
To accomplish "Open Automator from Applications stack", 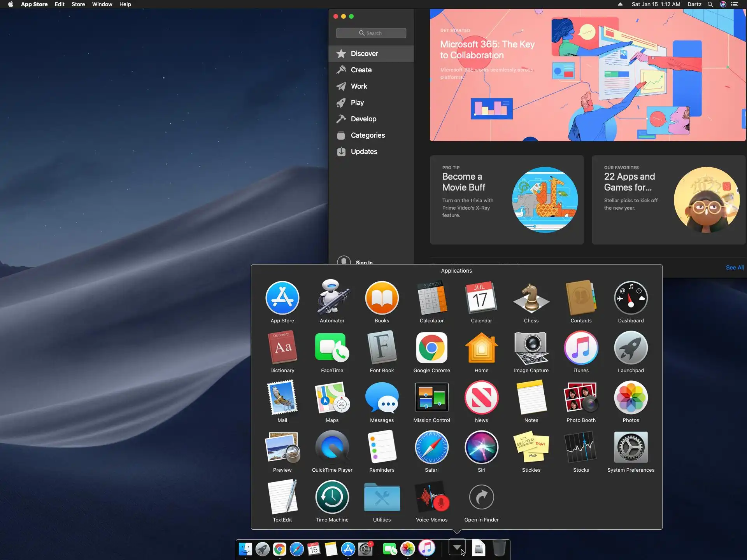I will click(x=332, y=298).
